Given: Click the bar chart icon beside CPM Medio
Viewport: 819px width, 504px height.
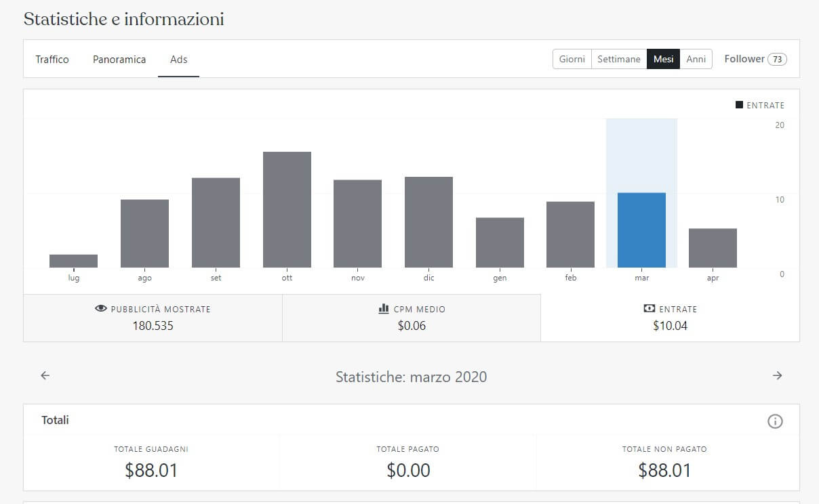Looking at the screenshot, I should (x=384, y=309).
